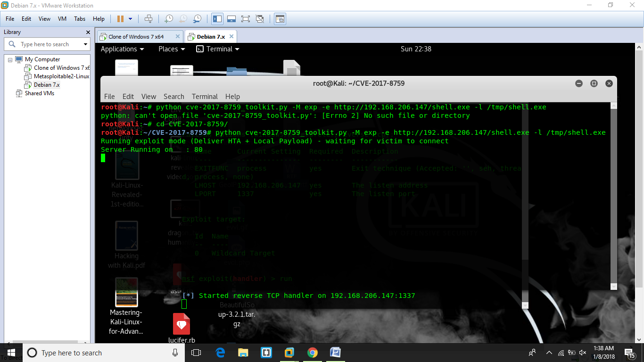Click the Send Ctrl+Alt+Del toolbar icon
Image resolution: width=644 pixels, height=362 pixels.
point(149,19)
